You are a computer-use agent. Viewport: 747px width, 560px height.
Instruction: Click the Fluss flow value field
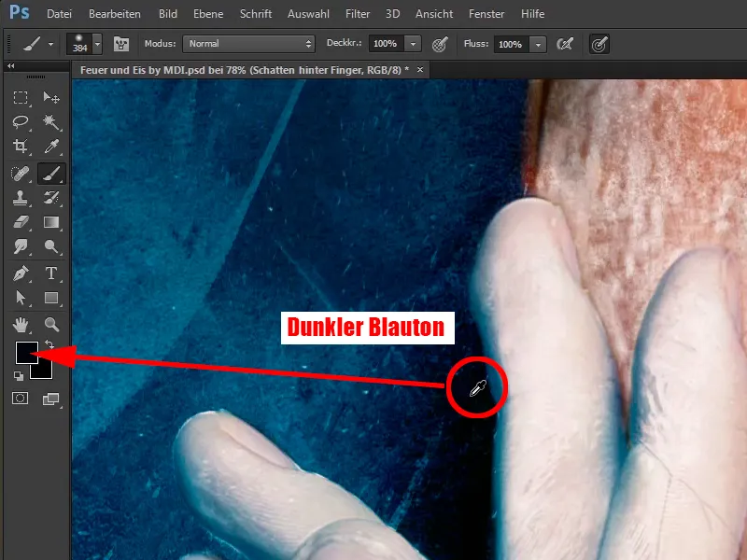pos(511,44)
